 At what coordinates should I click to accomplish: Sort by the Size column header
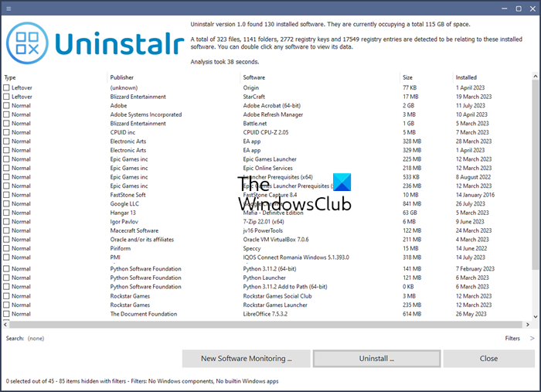click(407, 77)
